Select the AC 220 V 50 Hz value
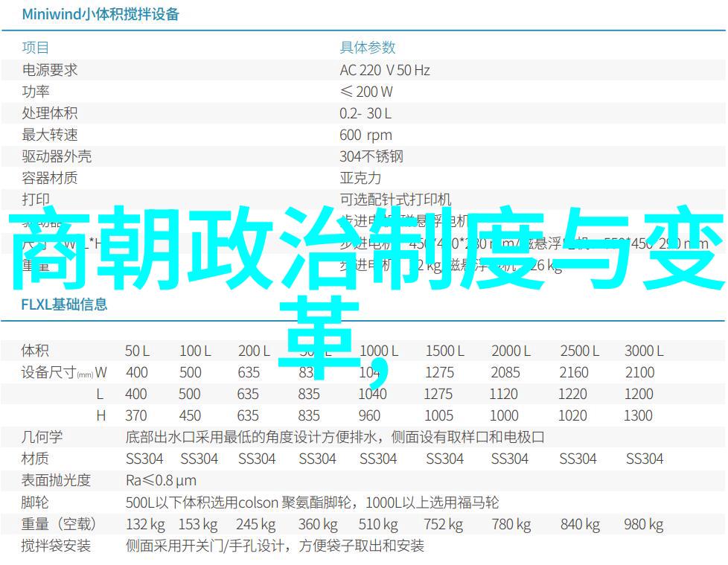728x565 pixels. point(385,70)
